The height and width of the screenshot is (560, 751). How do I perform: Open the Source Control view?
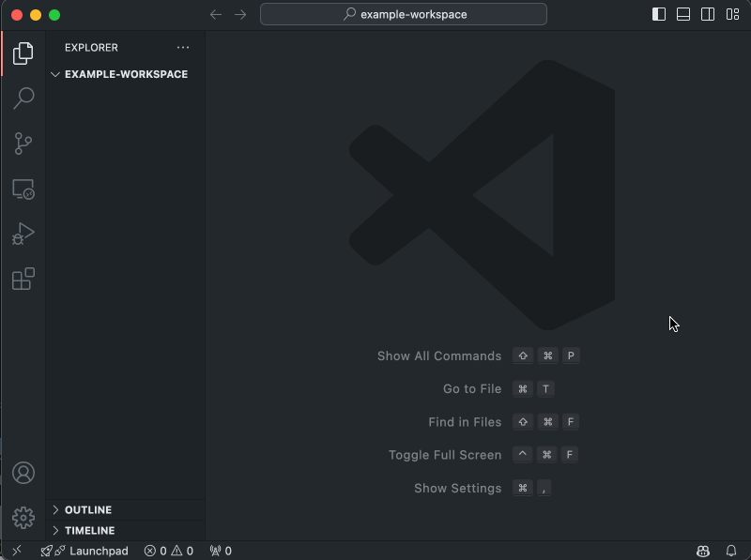(x=23, y=144)
